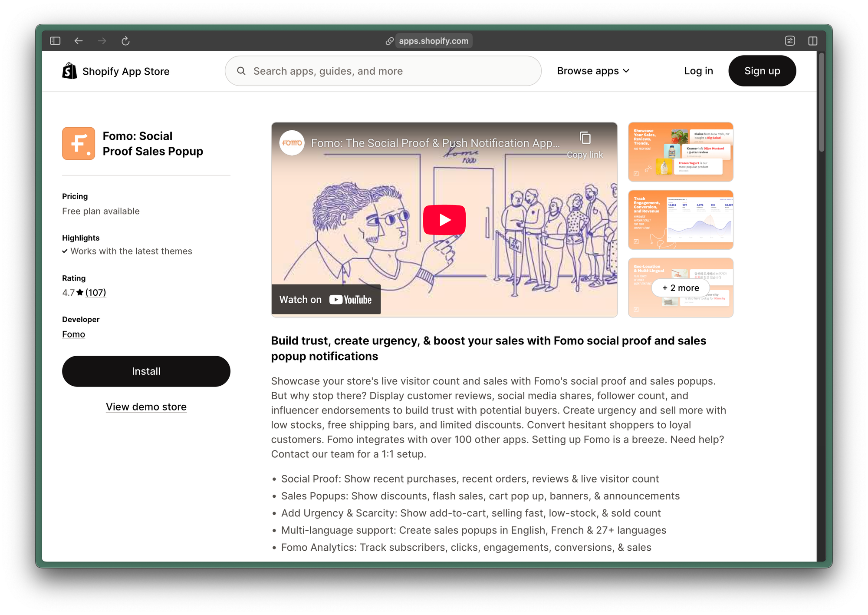This screenshot has width=868, height=615.
Task: Click the search magnifier icon
Action: coord(241,71)
